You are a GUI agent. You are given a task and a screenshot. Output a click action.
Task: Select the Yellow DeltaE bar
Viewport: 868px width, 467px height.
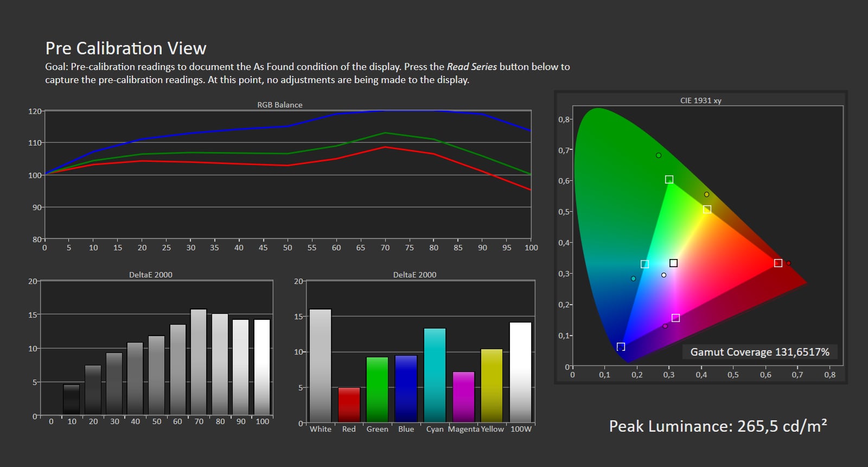click(x=492, y=386)
